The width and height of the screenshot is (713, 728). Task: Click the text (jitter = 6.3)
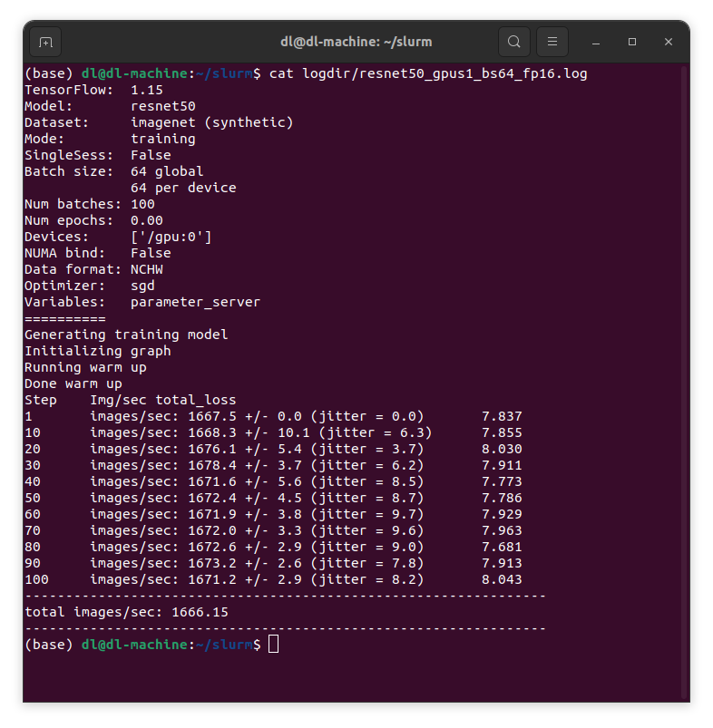point(376,432)
